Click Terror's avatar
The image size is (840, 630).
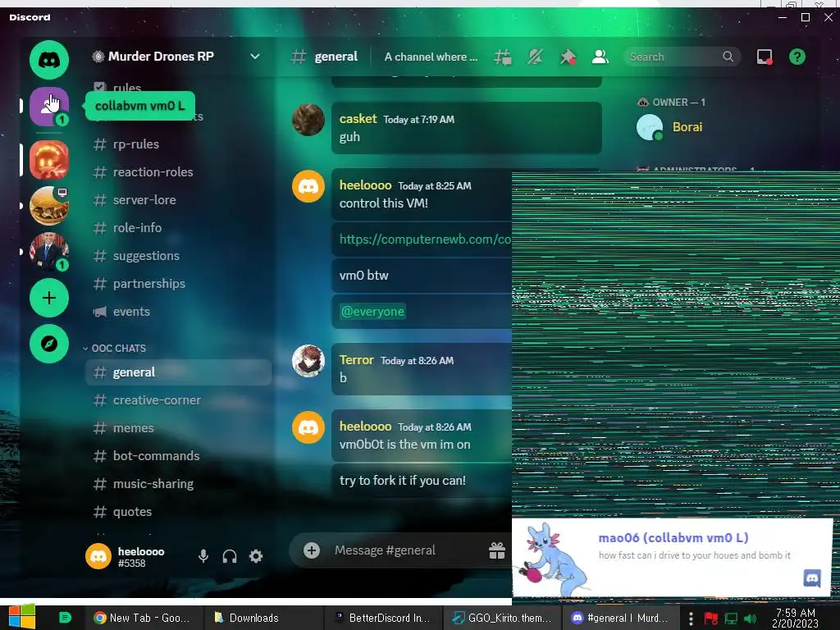(308, 361)
